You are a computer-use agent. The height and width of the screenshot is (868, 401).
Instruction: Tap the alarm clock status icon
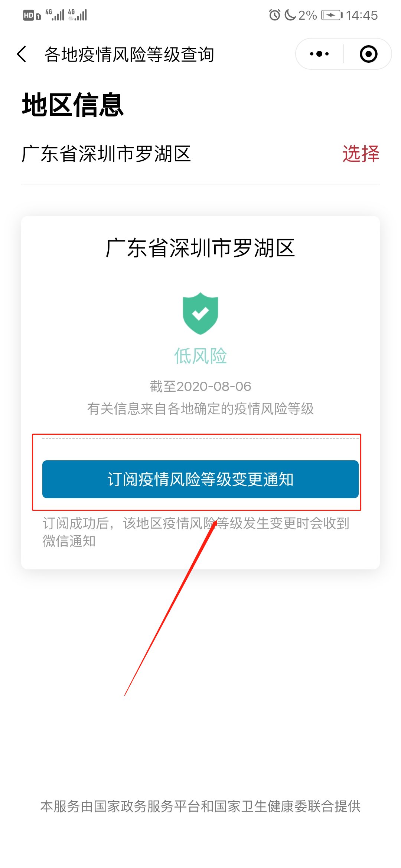(275, 15)
